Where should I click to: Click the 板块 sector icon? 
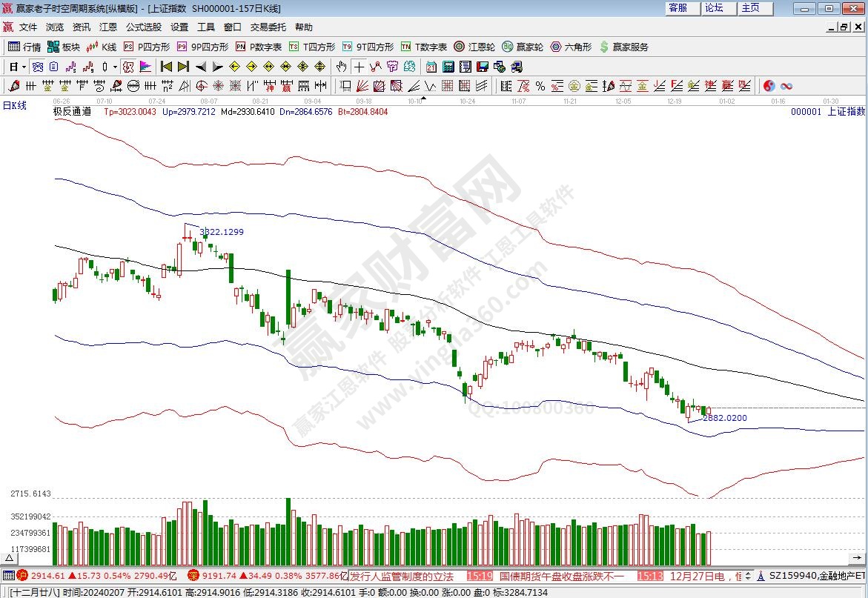(64, 47)
